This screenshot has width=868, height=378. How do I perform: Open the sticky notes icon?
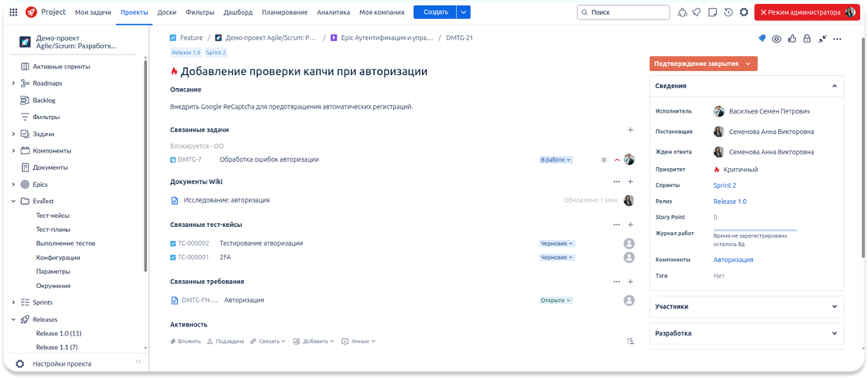pyautogui.click(x=713, y=11)
